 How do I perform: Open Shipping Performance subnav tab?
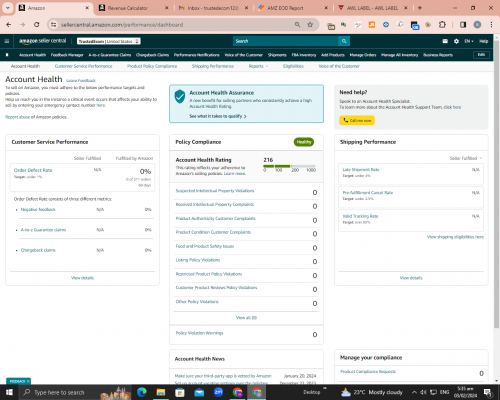coord(213,66)
